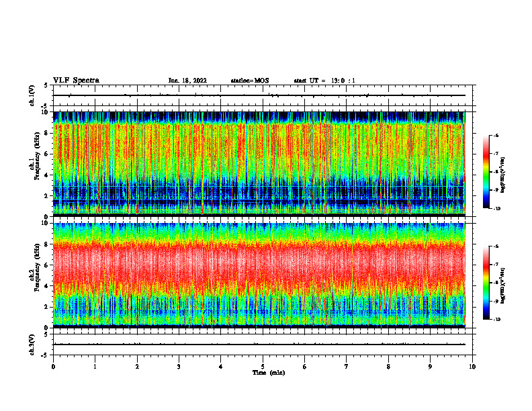Click the ch.1 color bar log(PSD) label
Screen dimensions: 532x411
[x=503, y=175]
